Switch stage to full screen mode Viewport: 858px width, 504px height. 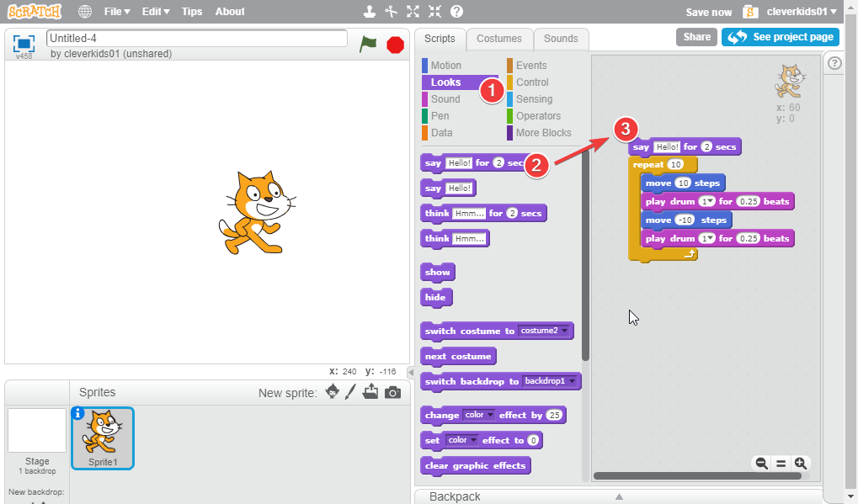point(24,43)
